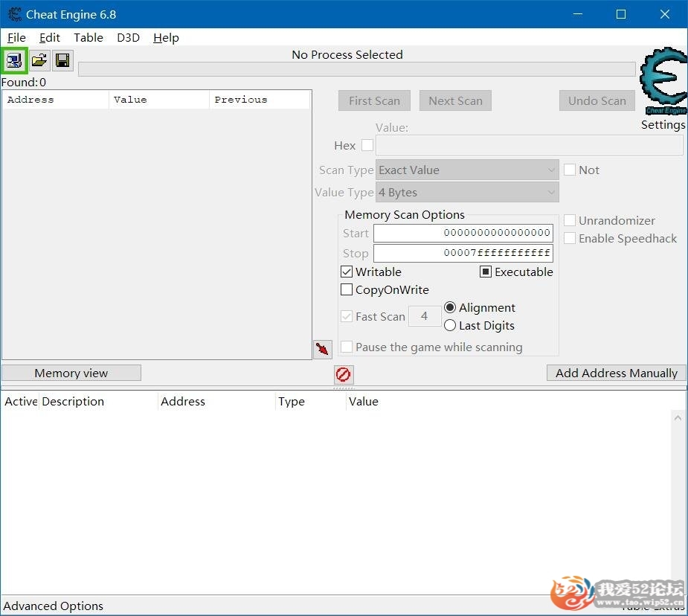Click the Fast Scan alignment value field

point(424,316)
